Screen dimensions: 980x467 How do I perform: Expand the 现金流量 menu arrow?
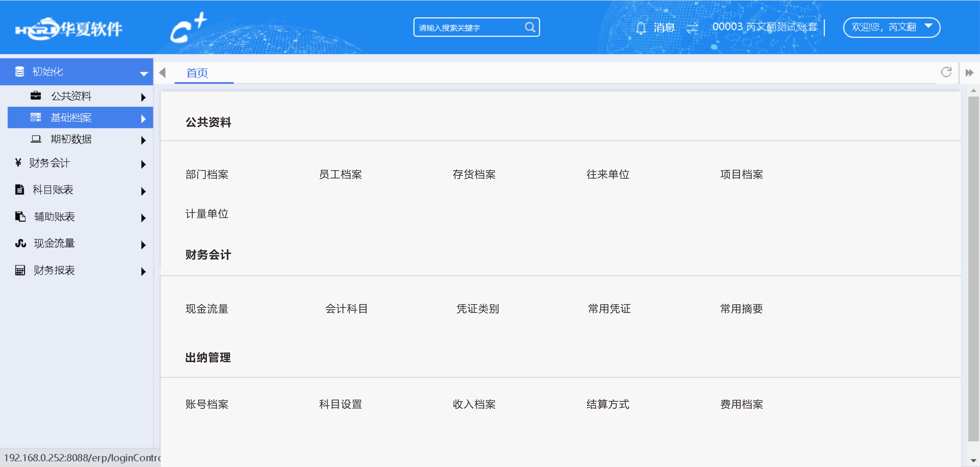pos(143,245)
